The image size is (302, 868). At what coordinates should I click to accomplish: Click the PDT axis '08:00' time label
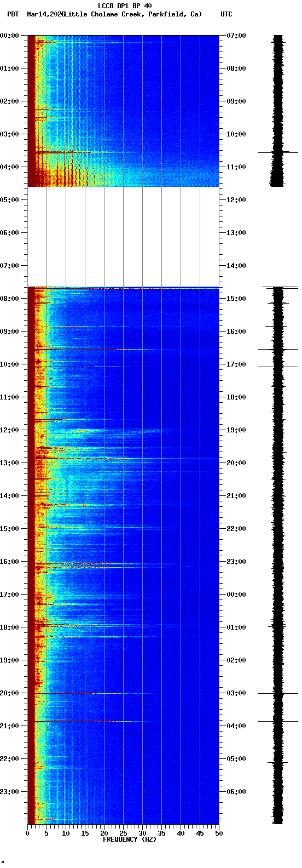coord(9,299)
